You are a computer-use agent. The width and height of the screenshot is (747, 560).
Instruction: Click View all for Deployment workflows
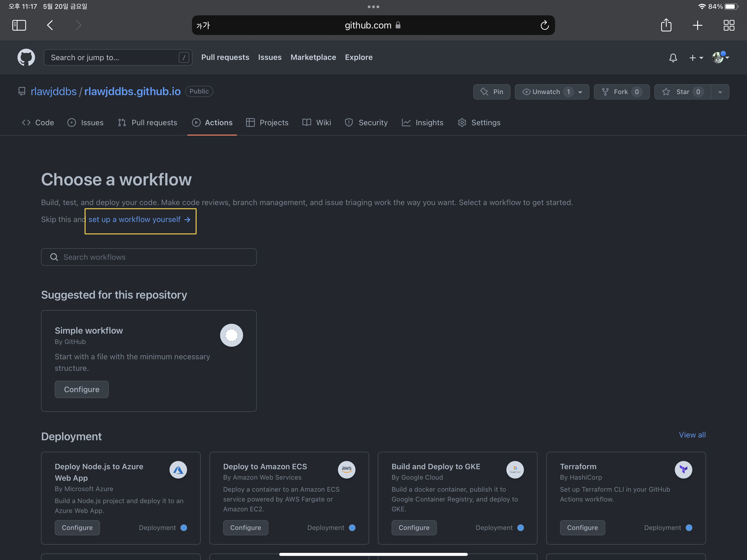point(692,435)
